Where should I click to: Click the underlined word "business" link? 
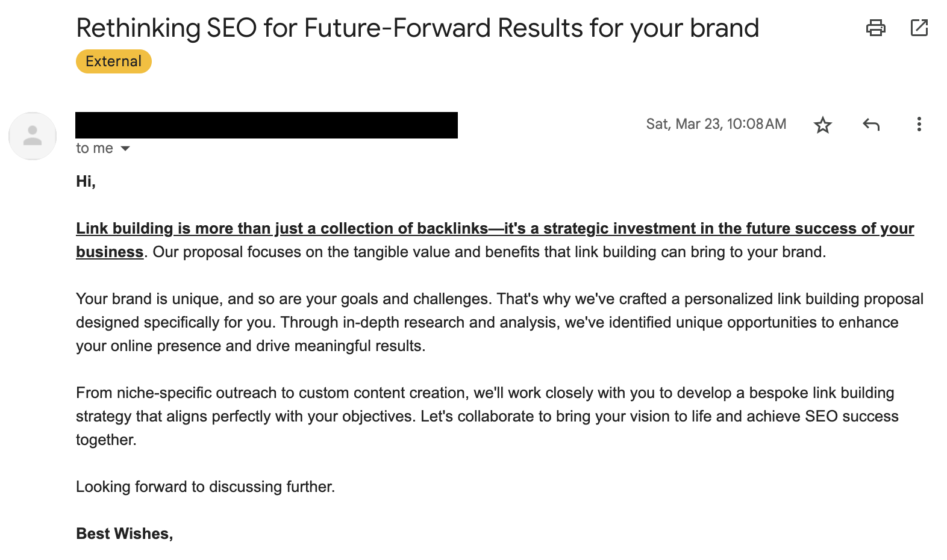pos(110,252)
